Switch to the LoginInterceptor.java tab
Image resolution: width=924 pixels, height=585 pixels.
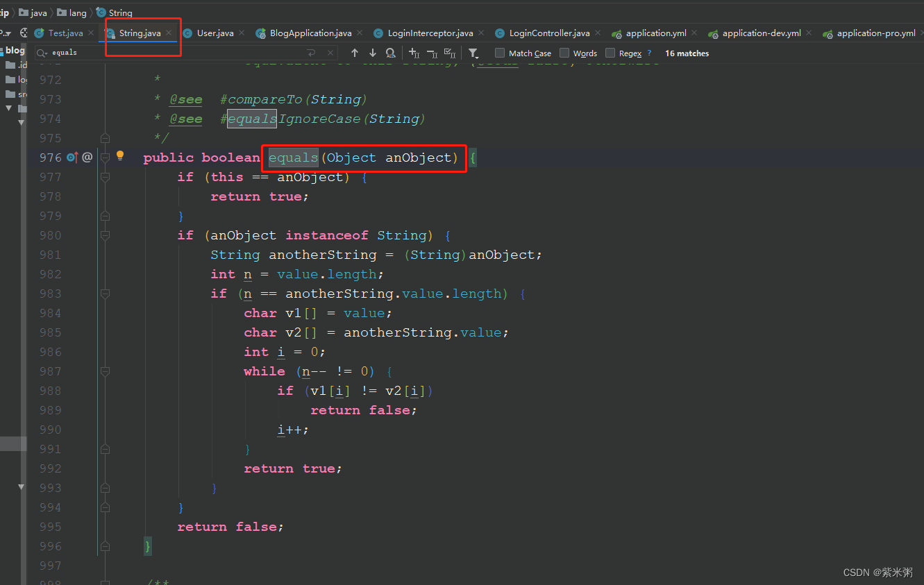point(430,33)
